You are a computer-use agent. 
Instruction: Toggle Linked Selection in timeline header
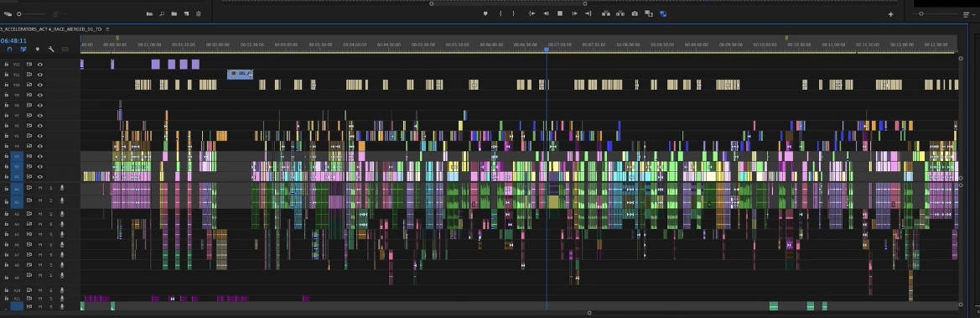click(23, 49)
